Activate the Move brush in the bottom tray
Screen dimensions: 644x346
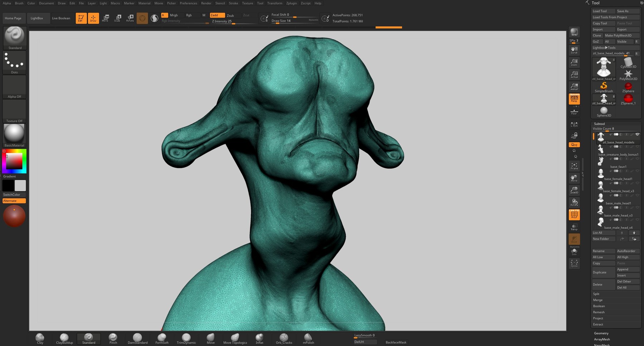(210, 337)
